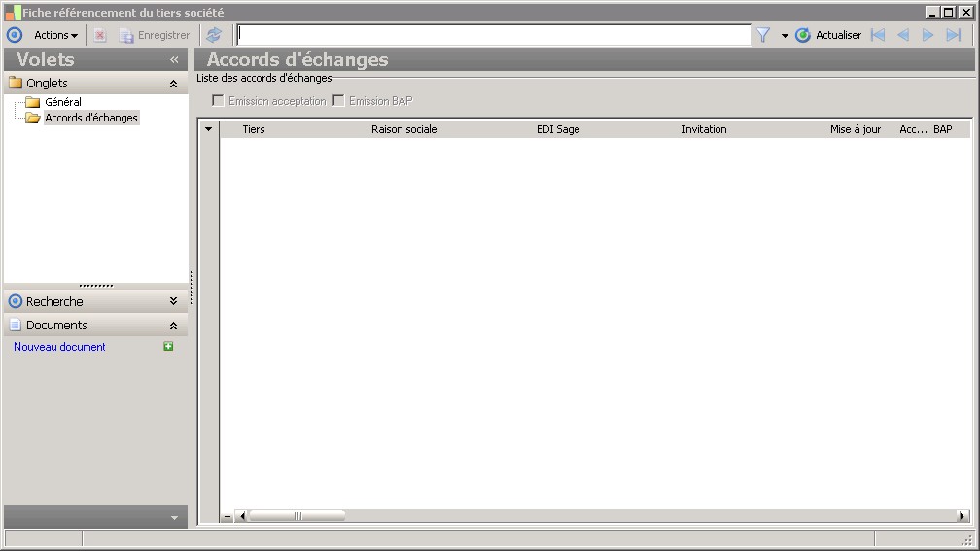Sort by the BAP column header
Screen dimensions: 980x551
click(x=942, y=129)
